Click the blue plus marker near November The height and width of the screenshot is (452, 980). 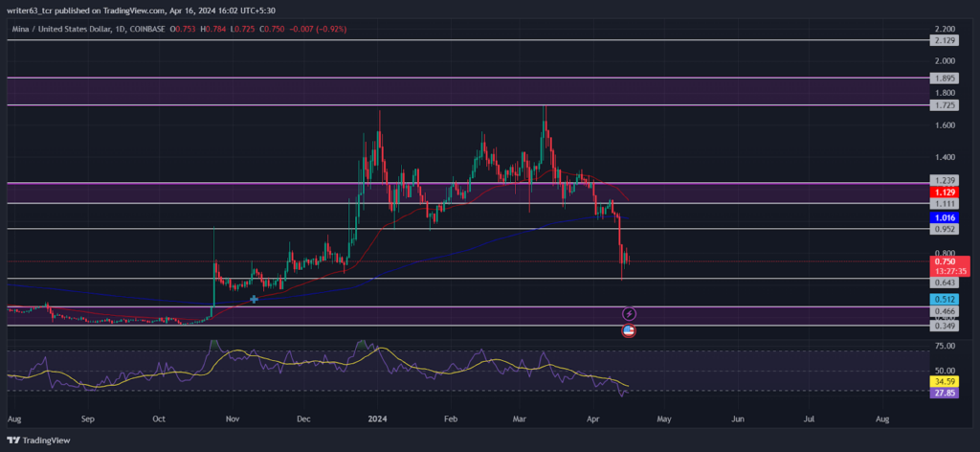click(x=254, y=300)
